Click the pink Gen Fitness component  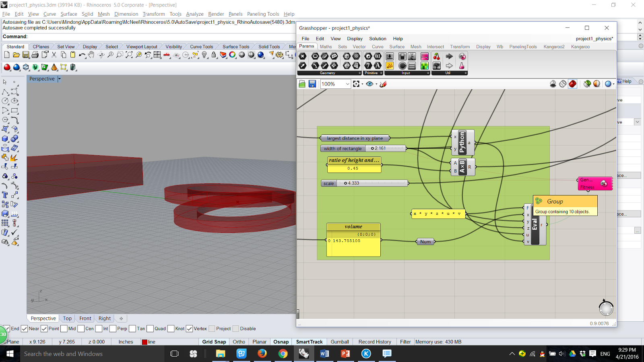point(595,183)
